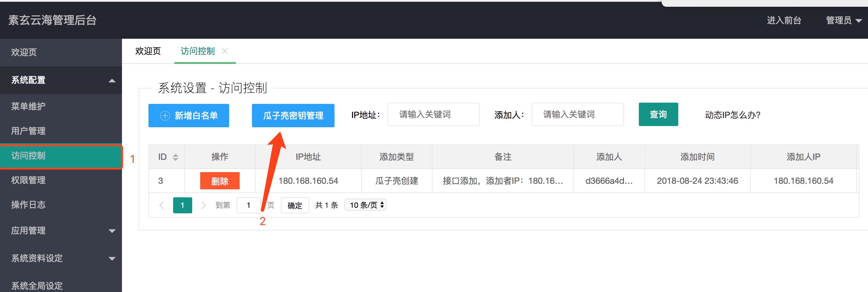Go to previous page arrow
This screenshot has height=292, width=868.
[162, 205]
